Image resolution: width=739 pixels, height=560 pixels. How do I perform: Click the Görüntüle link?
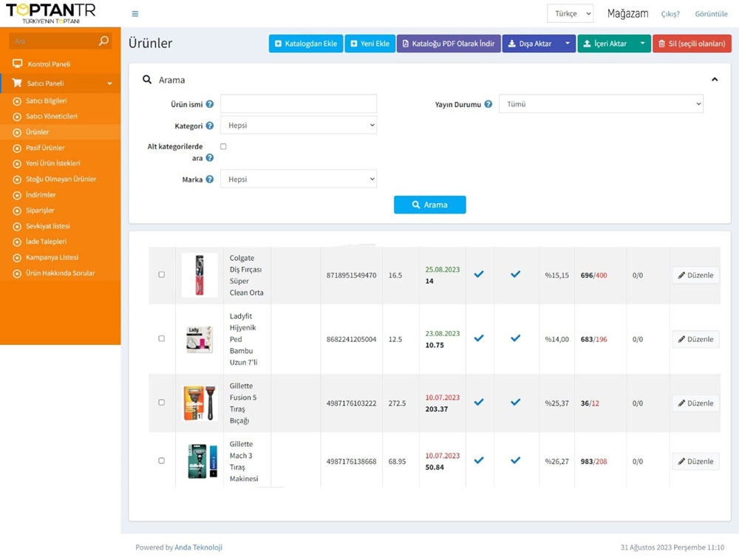[x=711, y=14]
